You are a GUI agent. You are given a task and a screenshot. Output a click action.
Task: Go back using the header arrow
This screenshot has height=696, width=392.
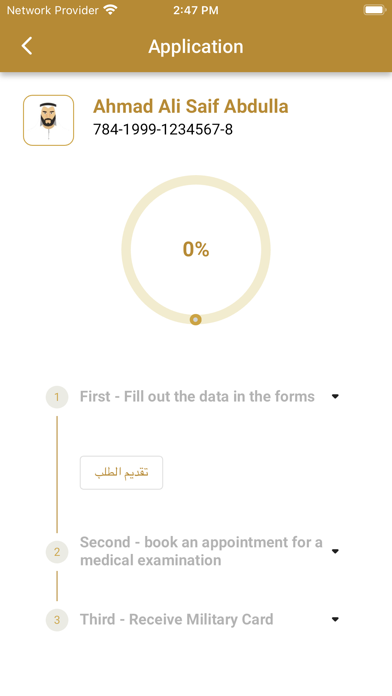tap(27, 46)
